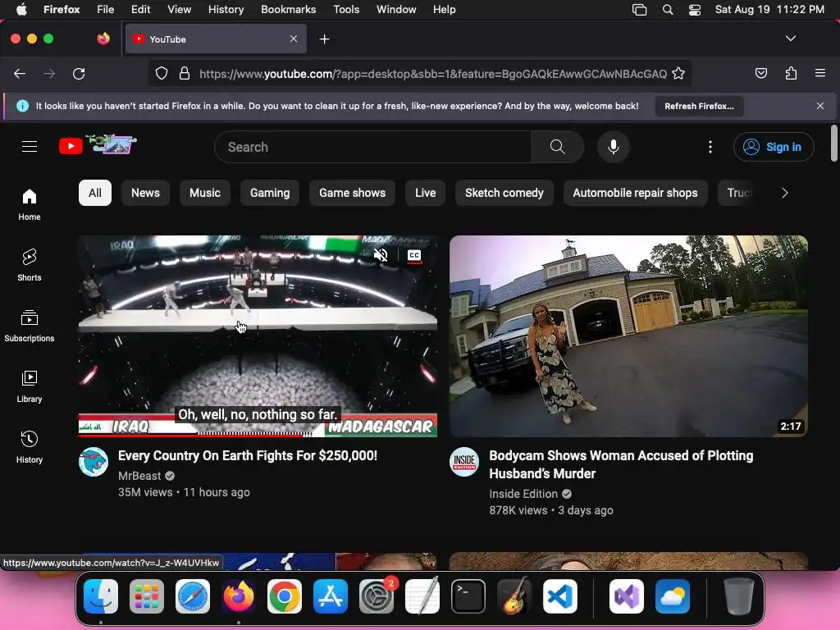This screenshot has height=630, width=840.
Task: Open Visual Studio Code from Dock
Action: [559, 596]
